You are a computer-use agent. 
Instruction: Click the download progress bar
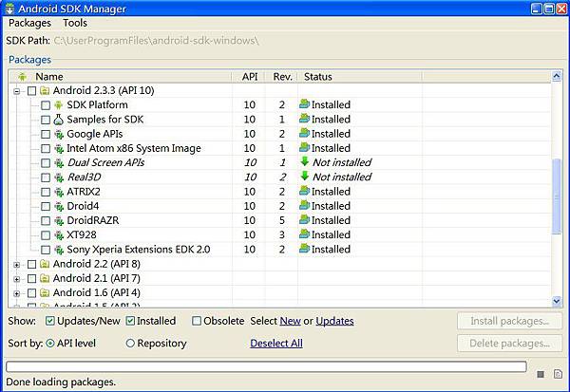[266, 366]
